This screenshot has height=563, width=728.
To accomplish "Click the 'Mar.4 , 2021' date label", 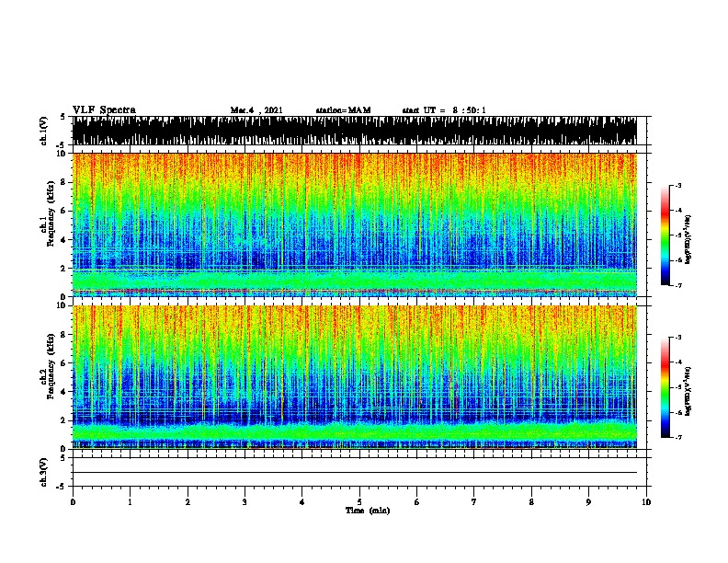I will (256, 110).
